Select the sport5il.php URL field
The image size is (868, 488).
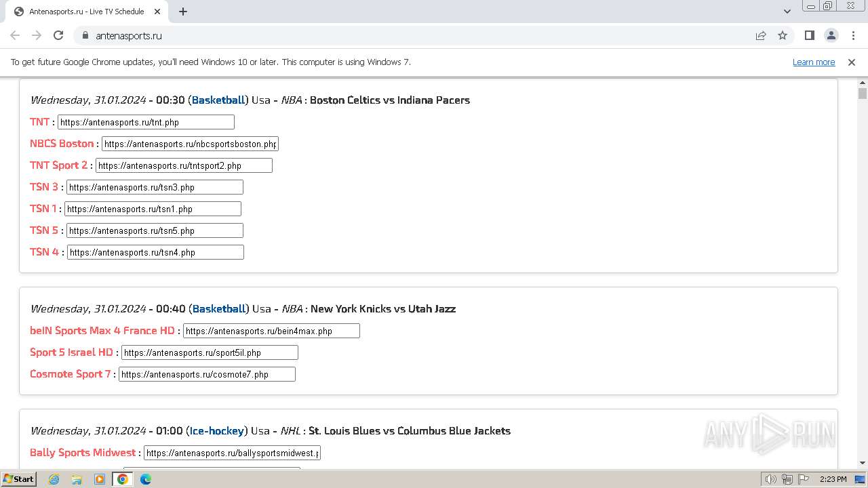(x=210, y=352)
